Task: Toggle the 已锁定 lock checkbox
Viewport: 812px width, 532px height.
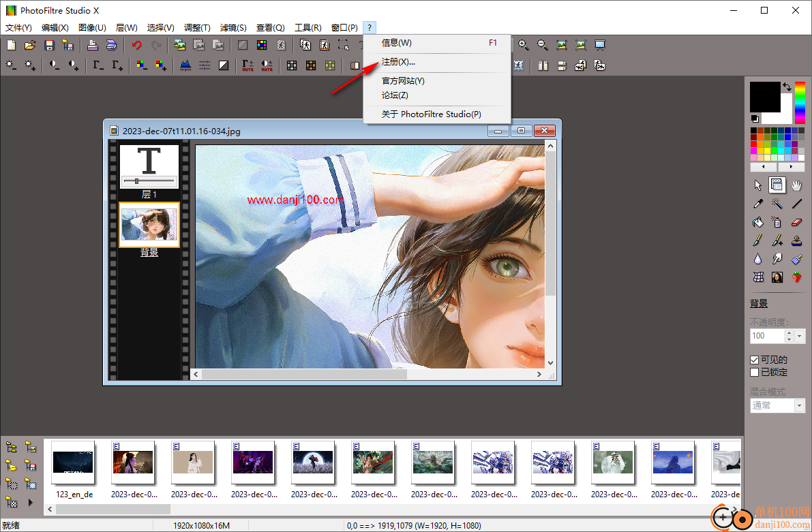Action: [755, 372]
